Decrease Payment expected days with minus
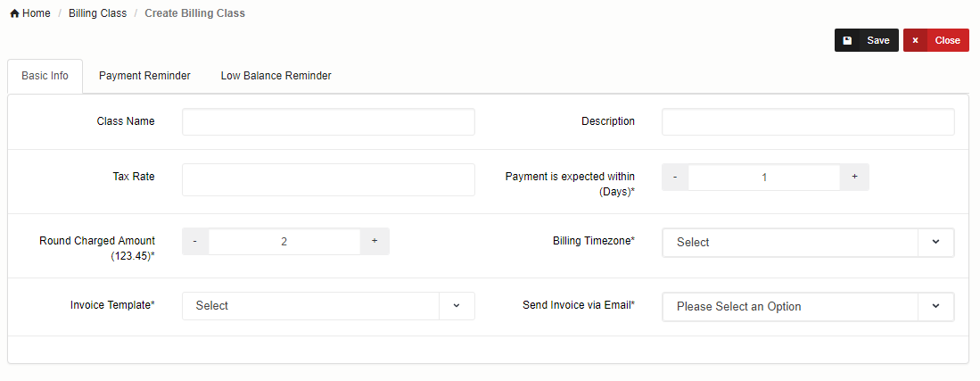This screenshot has height=381, width=980. coord(675,178)
